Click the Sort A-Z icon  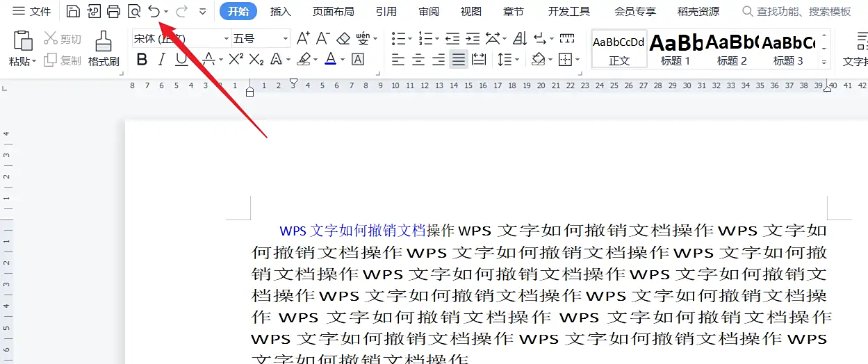coord(519,38)
